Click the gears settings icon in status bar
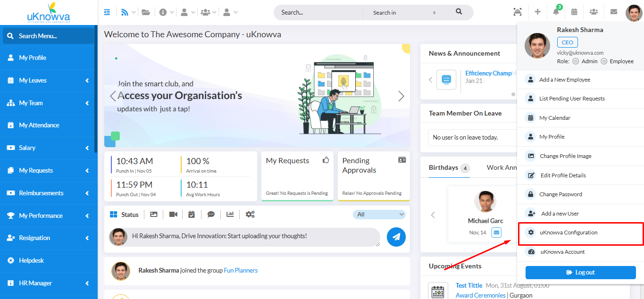The height and width of the screenshot is (299, 644). click(x=250, y=214)
